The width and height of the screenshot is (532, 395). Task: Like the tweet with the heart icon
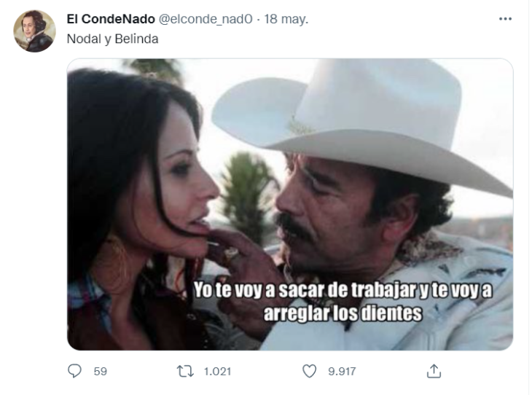(309, 371)
